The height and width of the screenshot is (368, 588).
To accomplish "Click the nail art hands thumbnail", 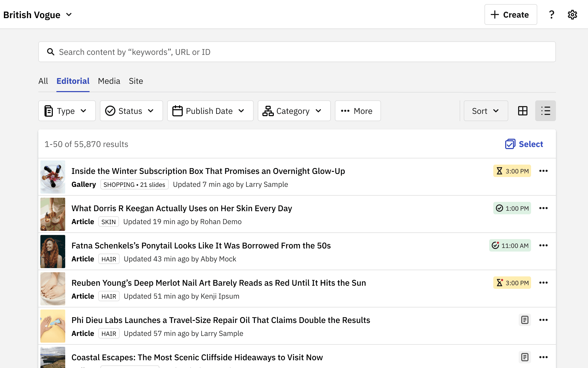I will 53,289.
